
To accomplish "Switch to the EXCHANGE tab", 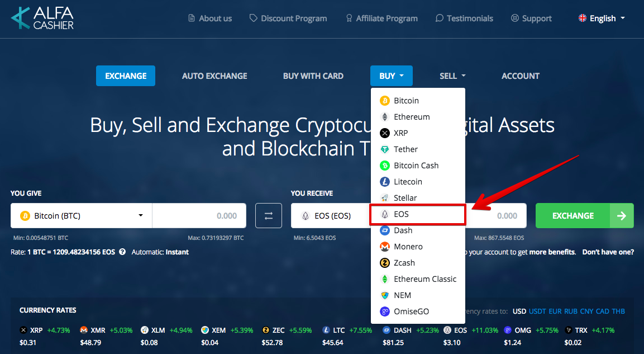I will click(126, 75).
